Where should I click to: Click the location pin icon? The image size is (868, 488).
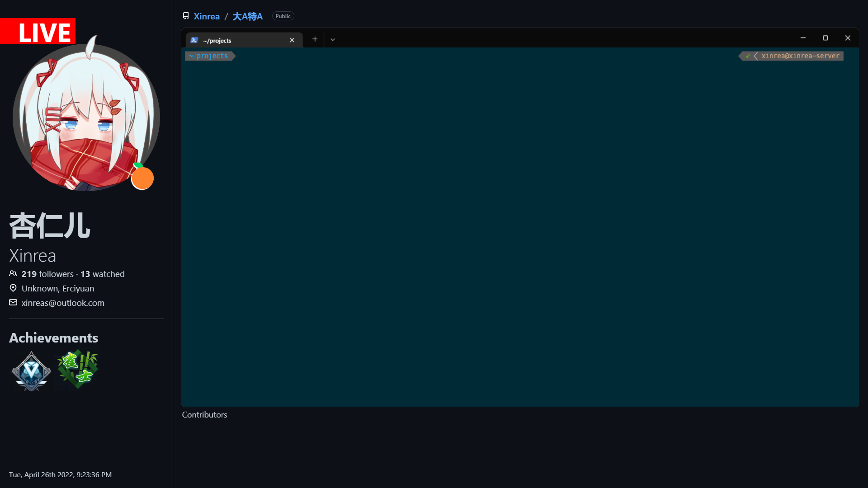point(13,288)
